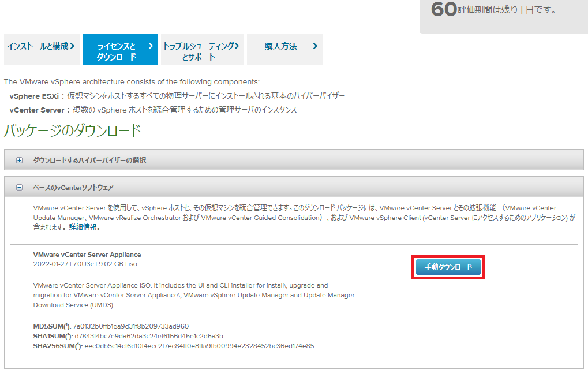The height and width of the screenshot is (373, 588).
Task: Open the 購入方法 tab
Action: click(284, 50)
